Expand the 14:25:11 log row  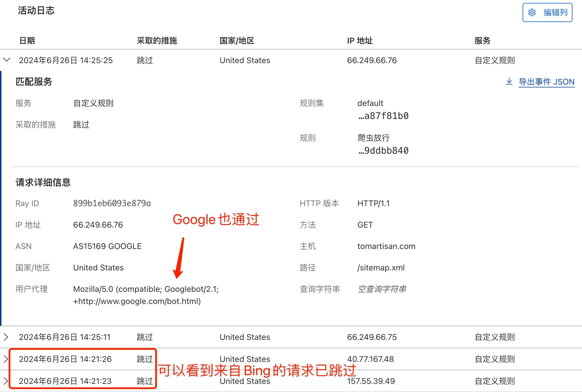point(6,337)
